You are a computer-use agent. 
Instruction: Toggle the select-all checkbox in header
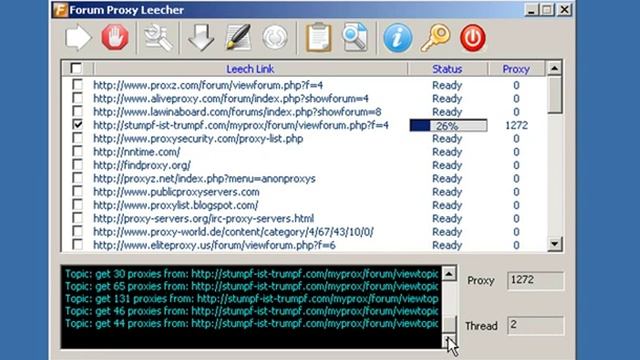coord(76,68)
